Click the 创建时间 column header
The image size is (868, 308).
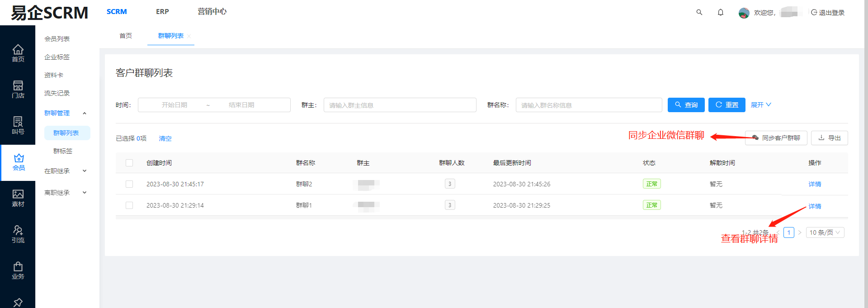159,163
